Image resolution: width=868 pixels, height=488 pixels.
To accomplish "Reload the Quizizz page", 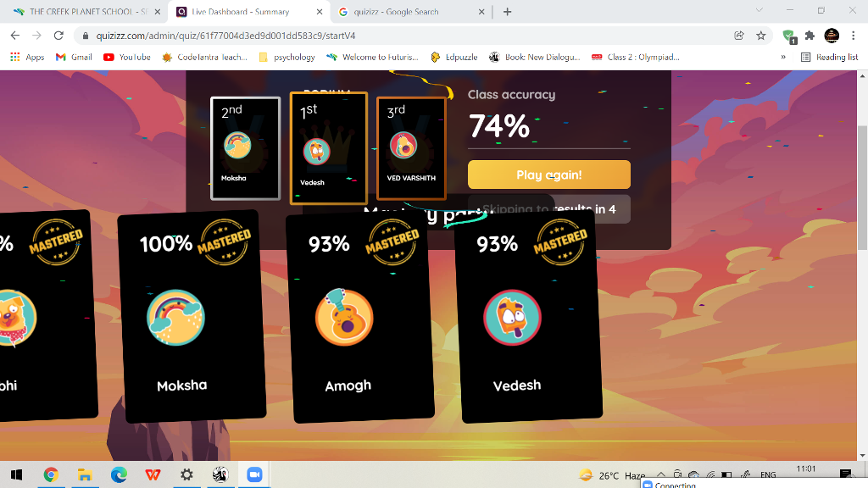I will pos(58,36).
